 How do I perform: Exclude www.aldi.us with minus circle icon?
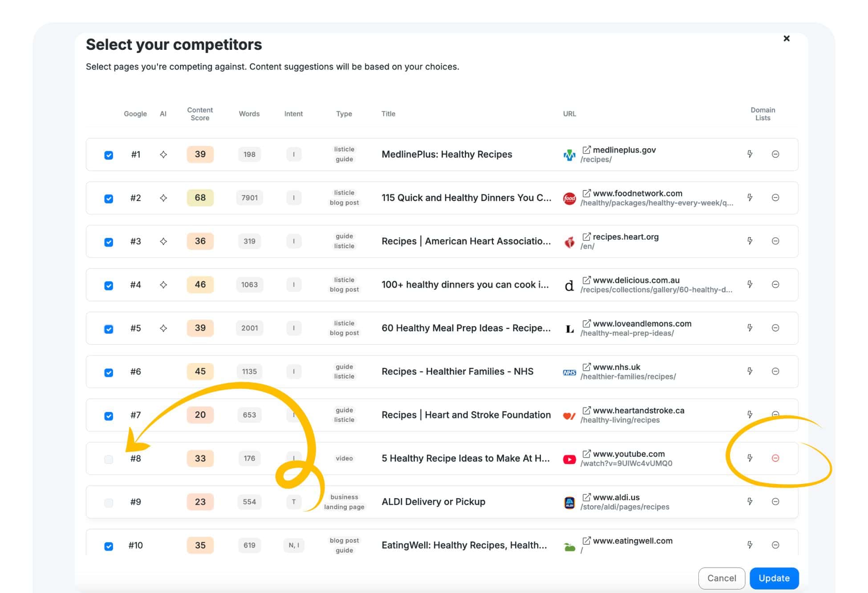pos(775,501)
